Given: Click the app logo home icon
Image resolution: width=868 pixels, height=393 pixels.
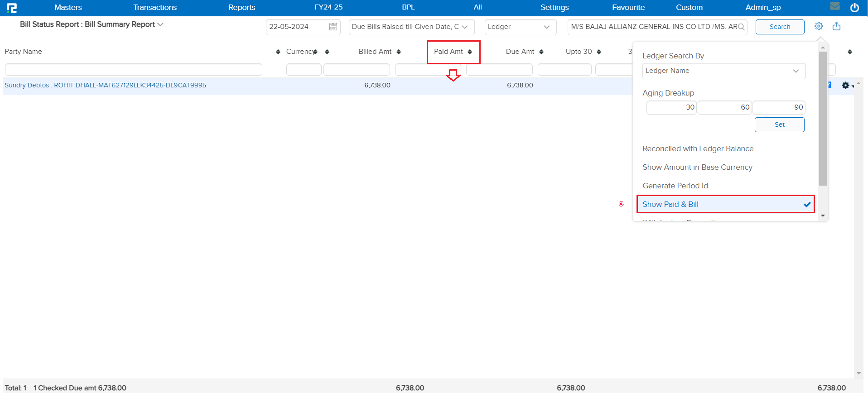Looking at the screenshot, I should (x=12, y=8).
